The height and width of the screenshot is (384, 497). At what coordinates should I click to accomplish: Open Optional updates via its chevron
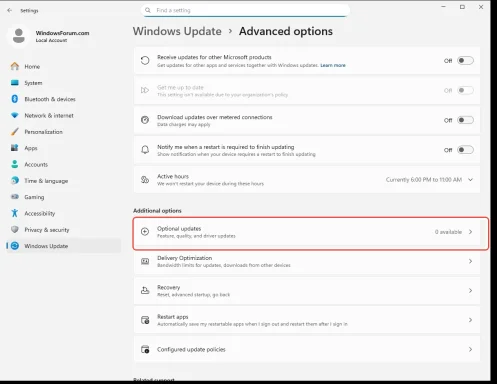[470, 232]
